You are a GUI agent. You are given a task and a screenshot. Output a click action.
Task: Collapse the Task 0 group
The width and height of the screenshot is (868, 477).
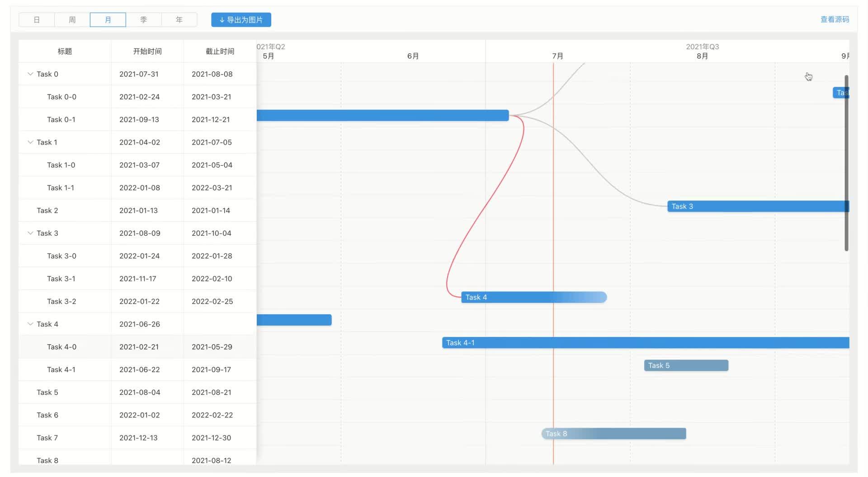coord(30,74)
